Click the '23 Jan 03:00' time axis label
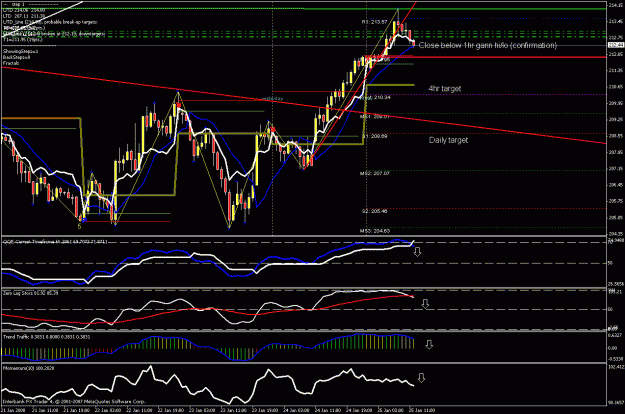The image size is (625, 414). (x=202, y=410)
